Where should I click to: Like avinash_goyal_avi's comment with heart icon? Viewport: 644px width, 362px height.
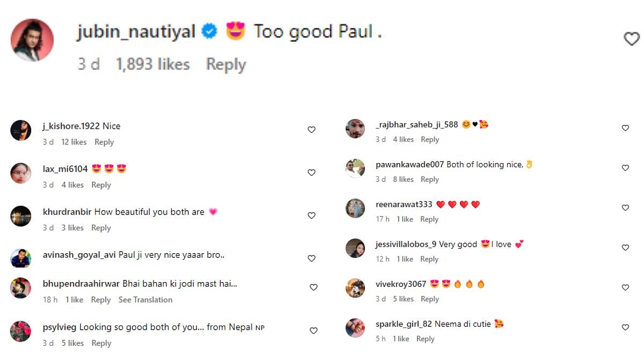point(311,258)
